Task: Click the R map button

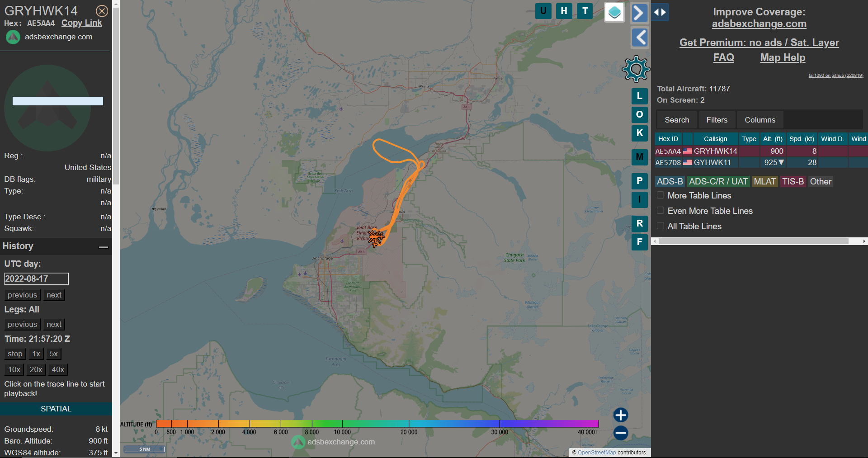Action: point(639,223)
